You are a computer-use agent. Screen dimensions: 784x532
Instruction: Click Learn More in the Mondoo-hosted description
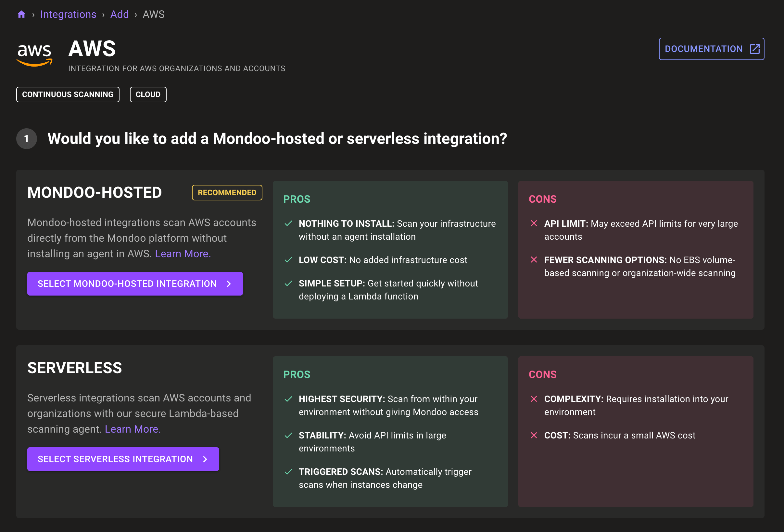point(183,253)
